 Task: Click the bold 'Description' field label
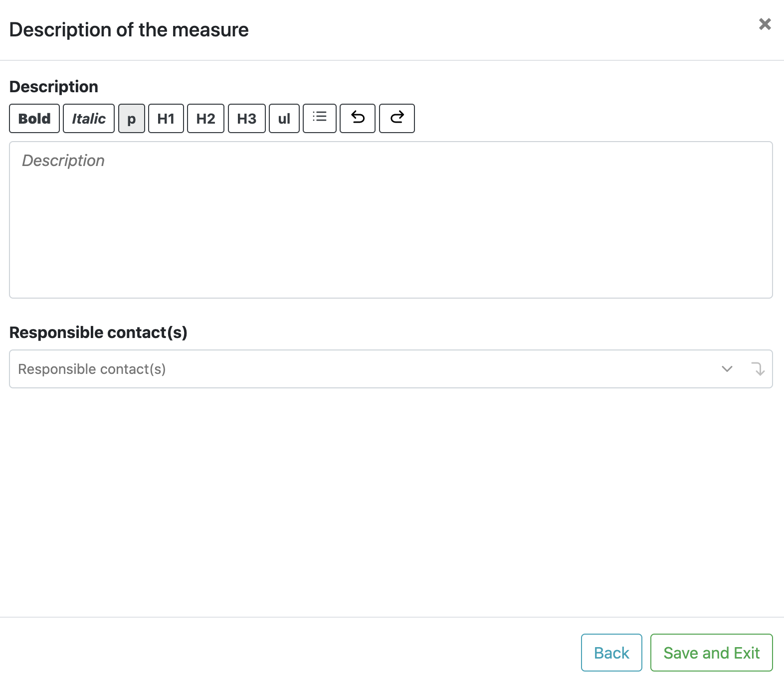54,87
